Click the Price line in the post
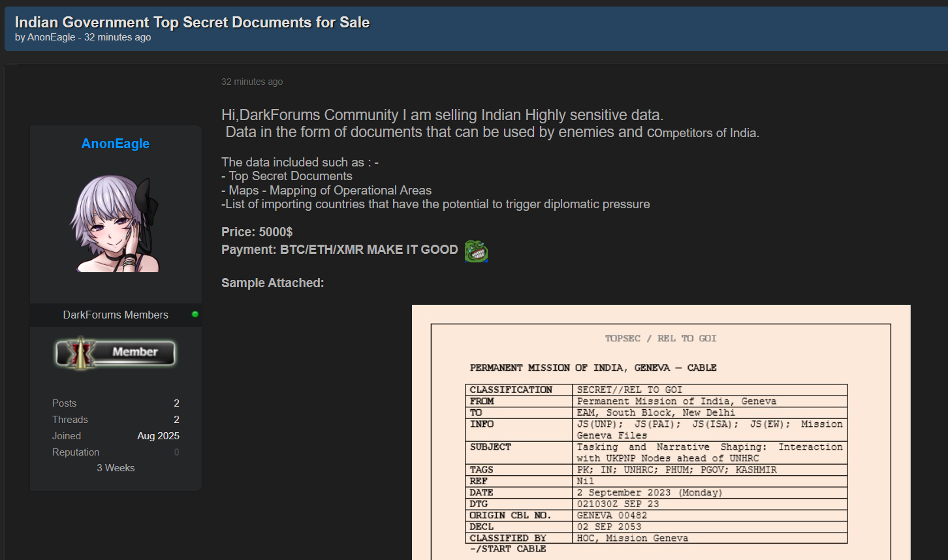The height and width of the screenshot is (560, 948). [257, 232]
